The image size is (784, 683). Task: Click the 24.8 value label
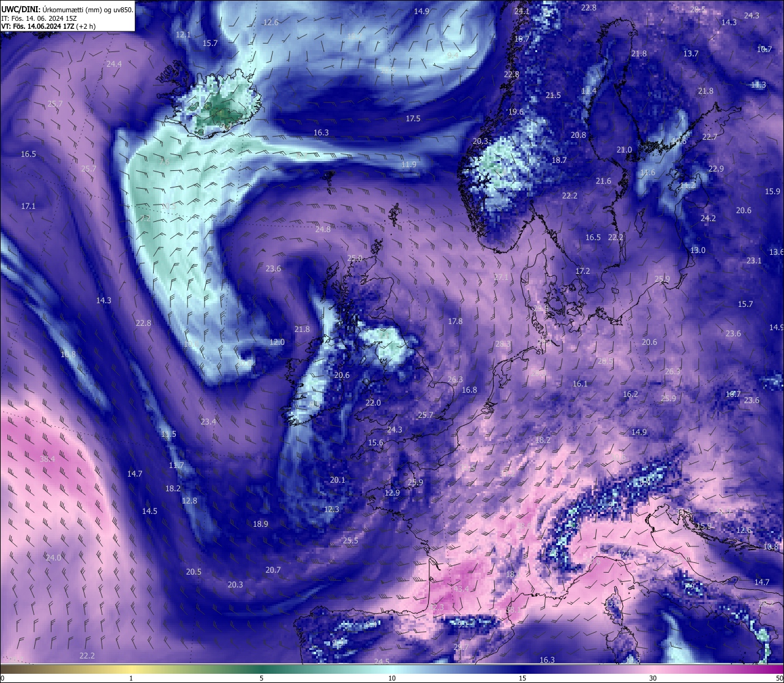pos(323,229)
